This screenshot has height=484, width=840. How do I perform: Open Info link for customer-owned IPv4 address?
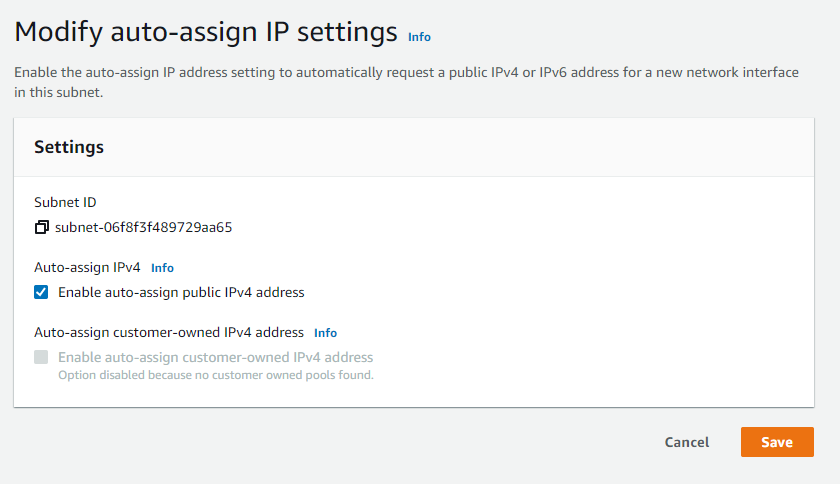point(325,333)
